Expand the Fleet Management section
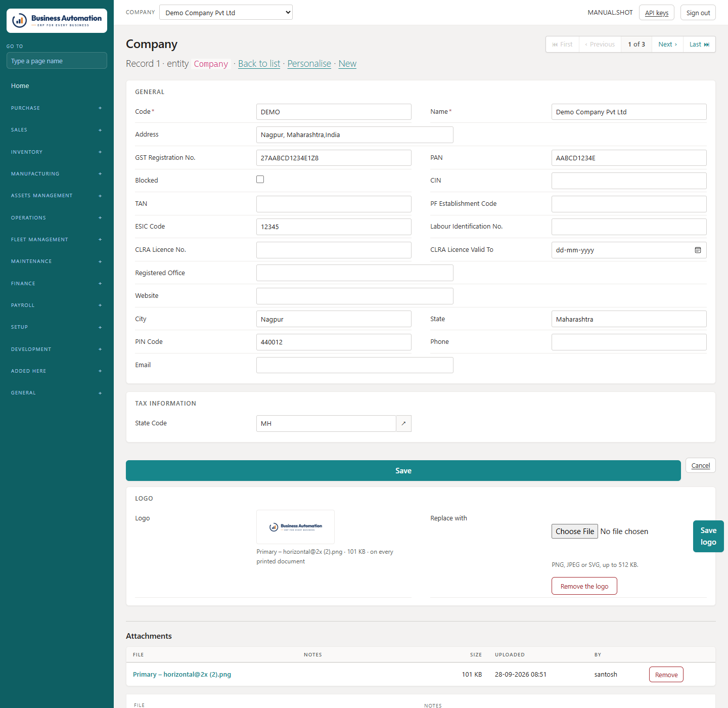 click(x=57, y=239)
